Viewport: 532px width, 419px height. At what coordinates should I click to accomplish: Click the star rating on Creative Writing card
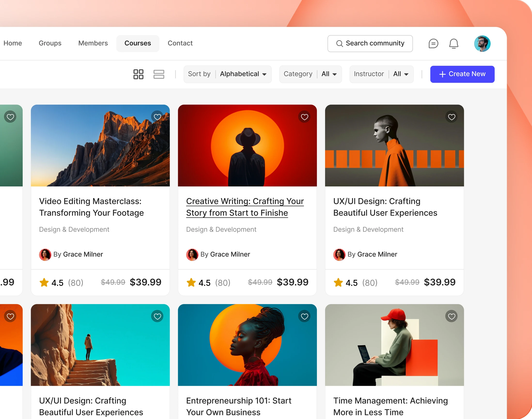191,282
